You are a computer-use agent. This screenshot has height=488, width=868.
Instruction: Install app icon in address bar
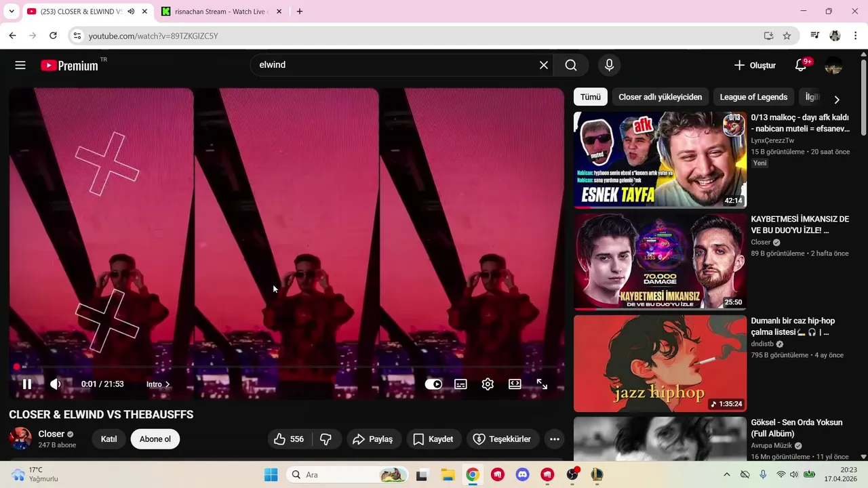tap(768, 36)
